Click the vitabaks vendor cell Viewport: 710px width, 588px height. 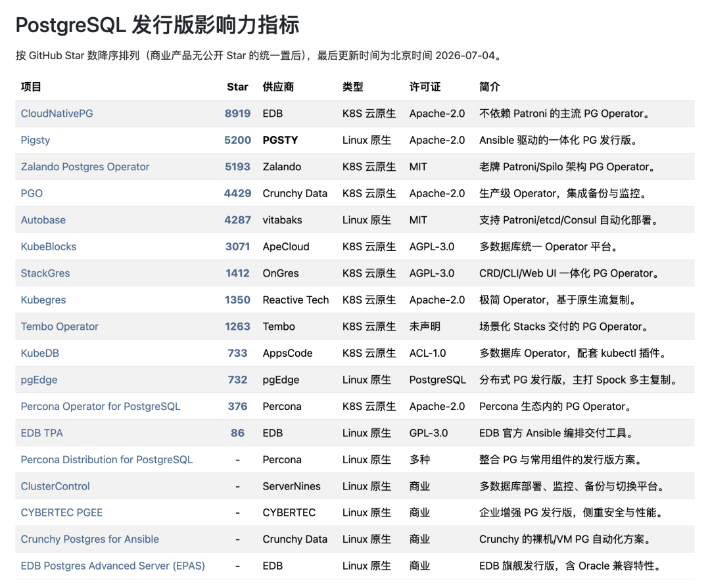pyautogui.click(x=282, y=220)
